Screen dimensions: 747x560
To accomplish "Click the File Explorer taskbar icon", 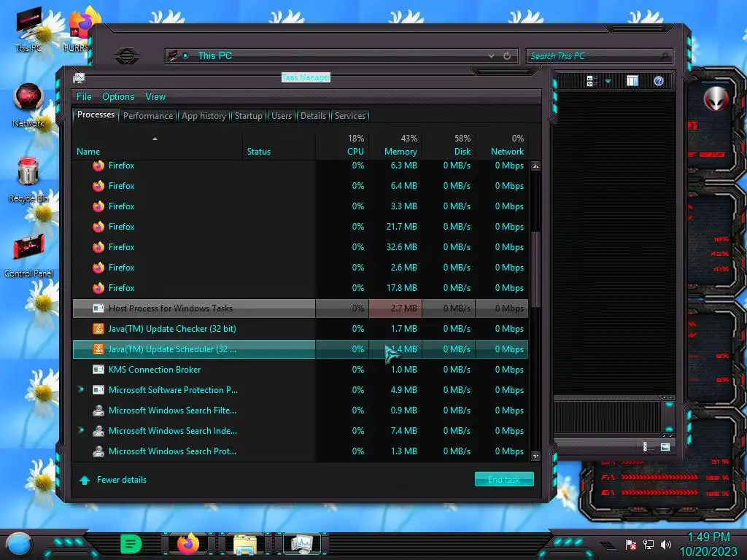I will [245, 544].
